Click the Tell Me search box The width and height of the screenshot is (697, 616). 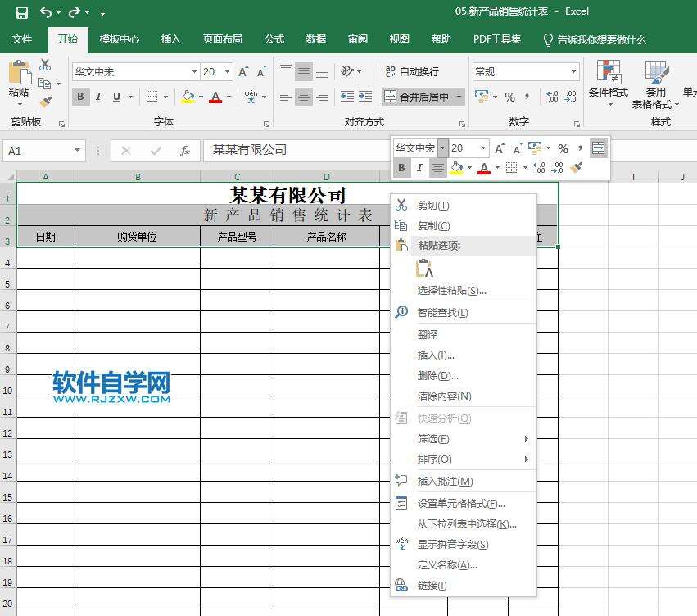pyautogui.click(x=595, y=39)
